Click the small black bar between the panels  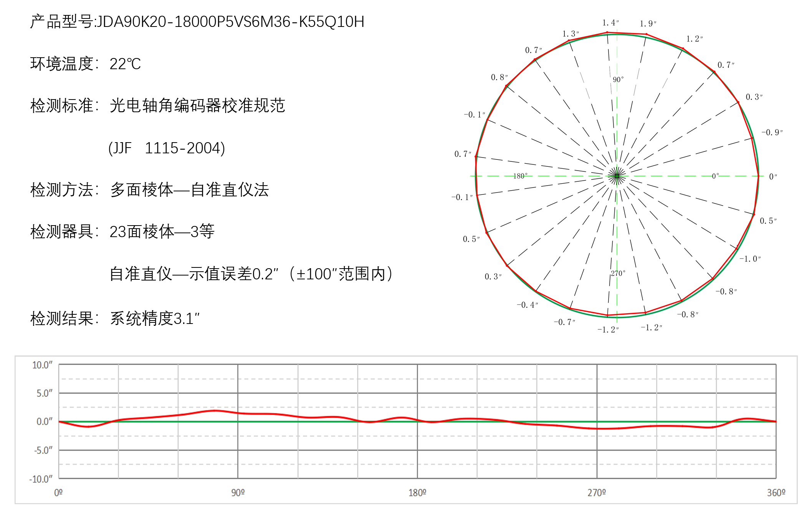tap(341, 273)
